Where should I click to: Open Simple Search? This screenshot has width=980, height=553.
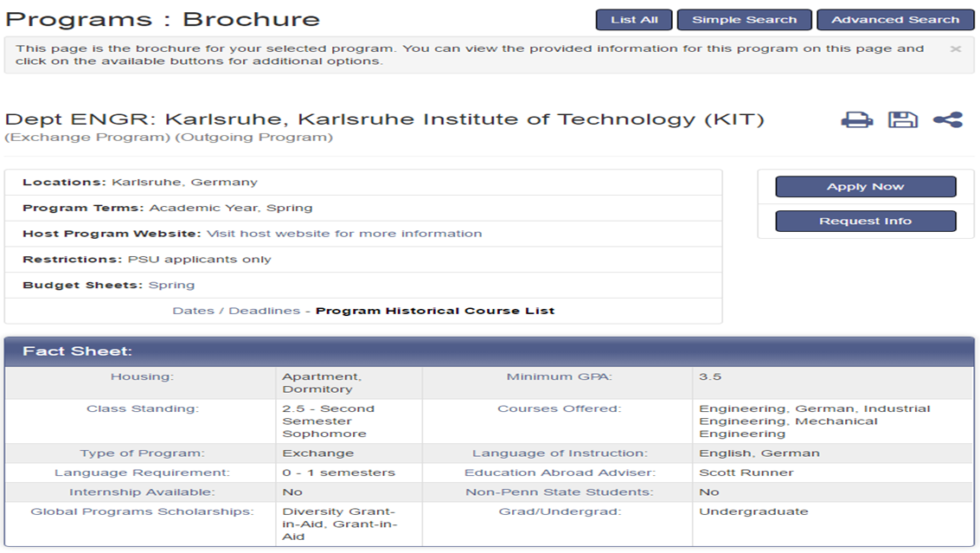pyautogui.click(x=745, y=19)
